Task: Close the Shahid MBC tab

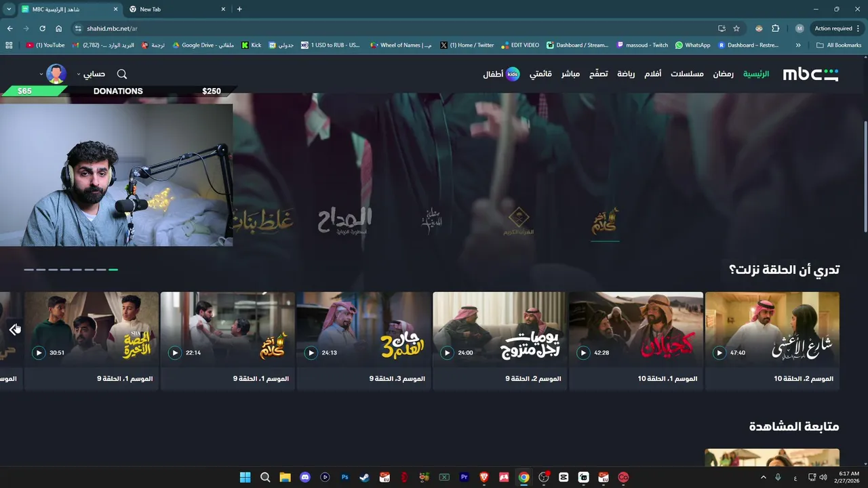Action: (115, 9)
